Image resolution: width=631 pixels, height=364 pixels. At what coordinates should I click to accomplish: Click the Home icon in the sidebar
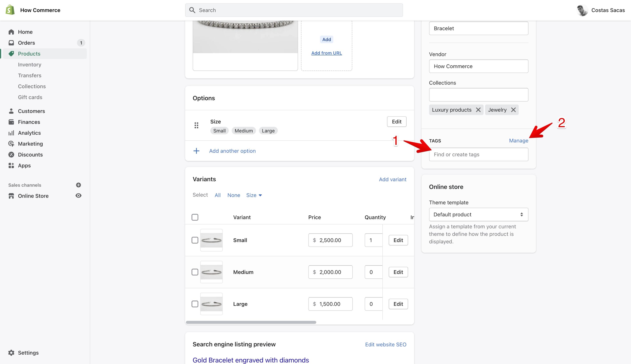(11, 32)
